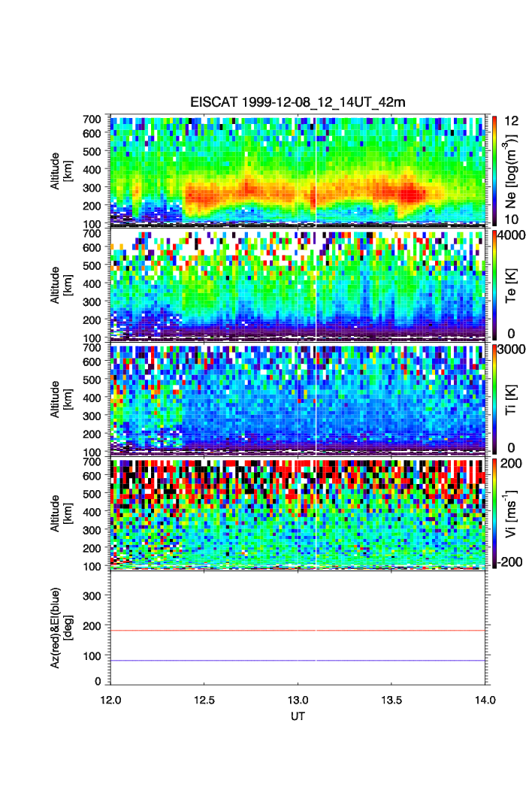532x799 pixels.
Task: Select the blue elevation line
Action: click(225, 661)
